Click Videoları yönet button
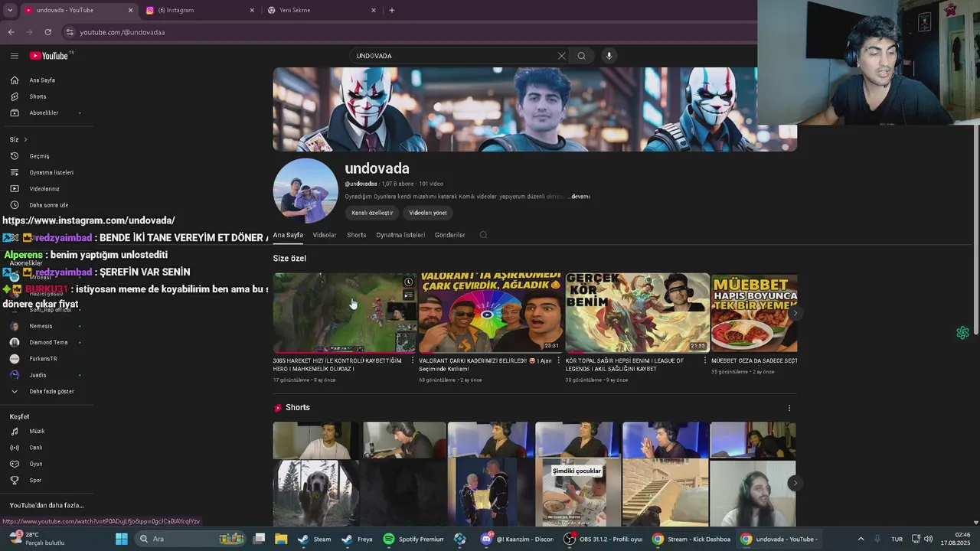 427,213
